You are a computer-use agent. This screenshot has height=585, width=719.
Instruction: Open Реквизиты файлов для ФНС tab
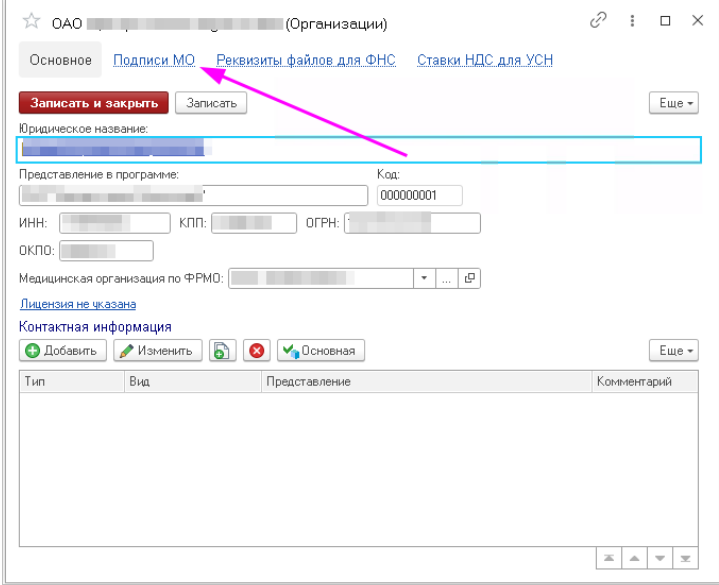(306, 60)
